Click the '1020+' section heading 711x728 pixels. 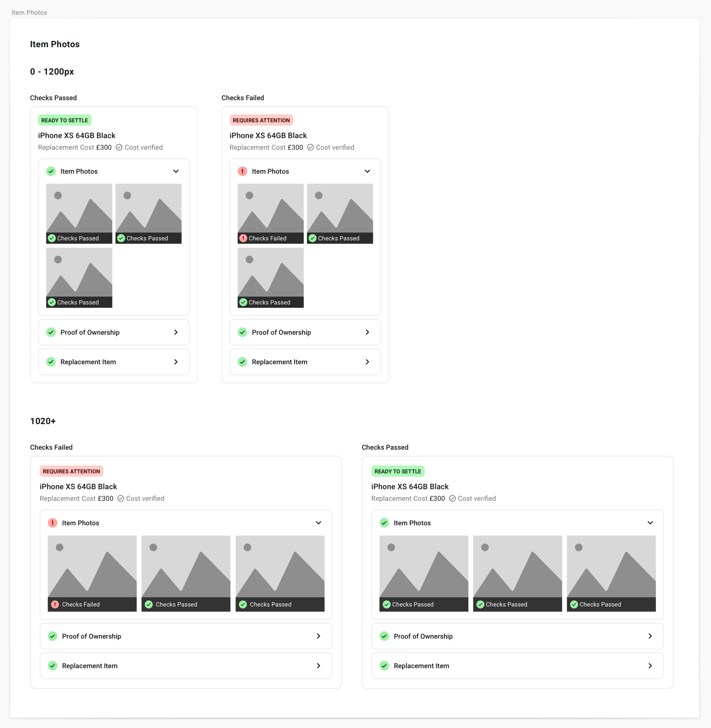(43, 421)
